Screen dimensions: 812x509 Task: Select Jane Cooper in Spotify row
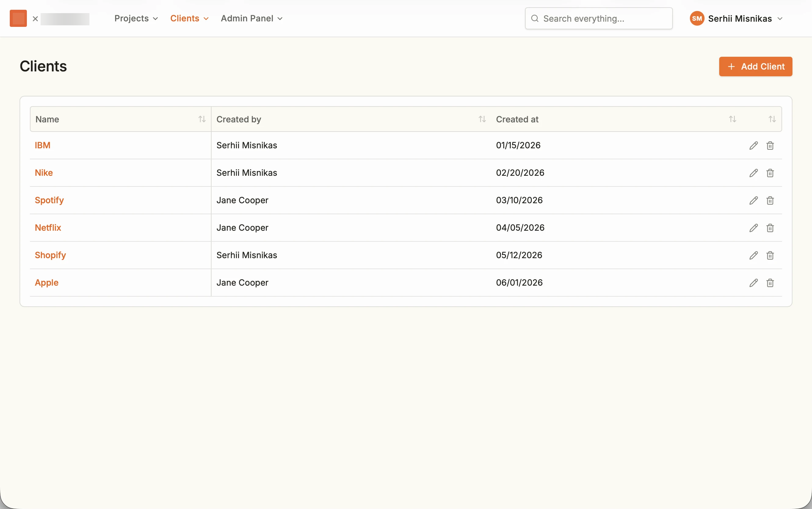242,200
